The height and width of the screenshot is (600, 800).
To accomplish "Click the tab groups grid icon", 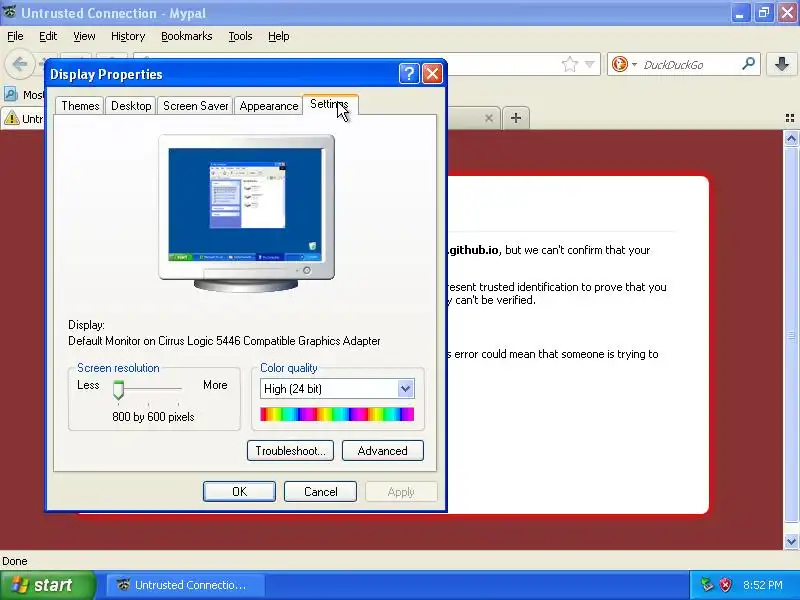I will (790, 118).
